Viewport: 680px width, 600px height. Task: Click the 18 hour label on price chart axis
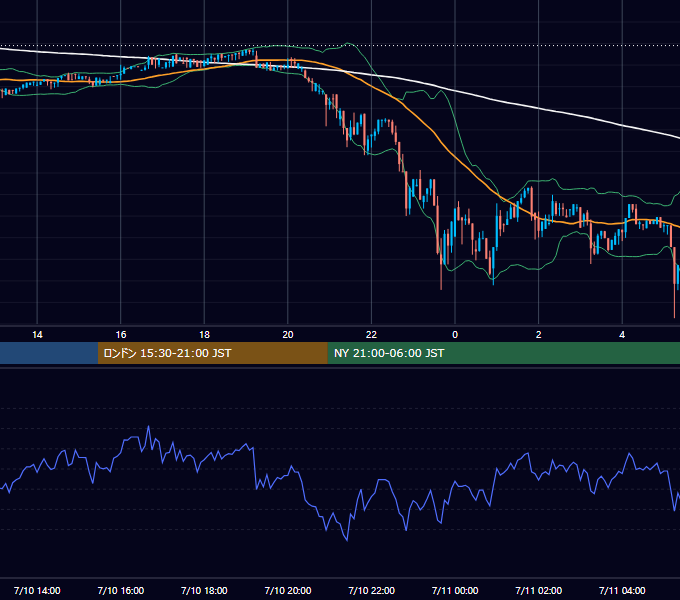point(204,335)
